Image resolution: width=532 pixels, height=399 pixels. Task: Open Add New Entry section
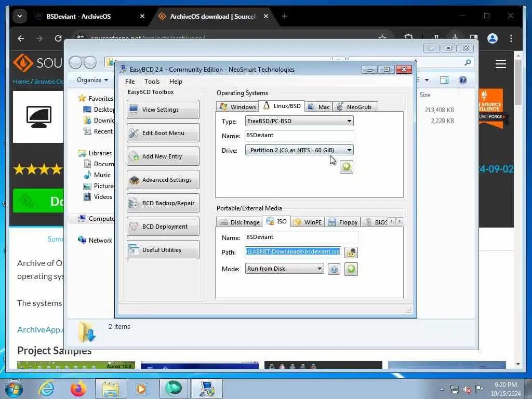[163, 156]
